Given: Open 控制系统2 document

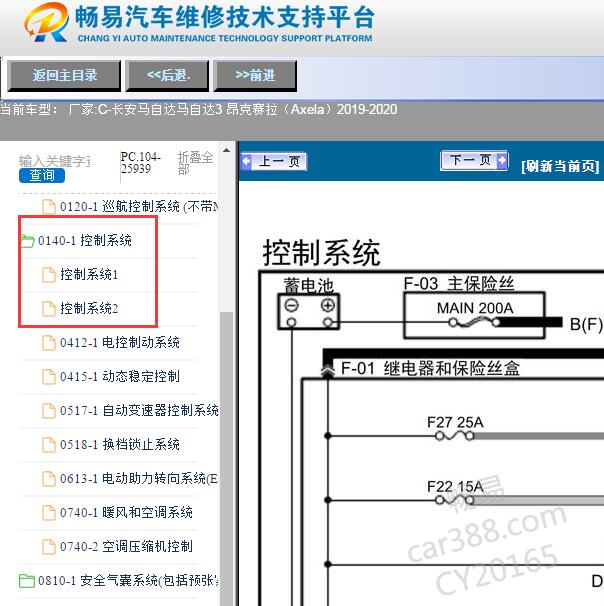Looking at the screenshot, I should pos(89,308).
